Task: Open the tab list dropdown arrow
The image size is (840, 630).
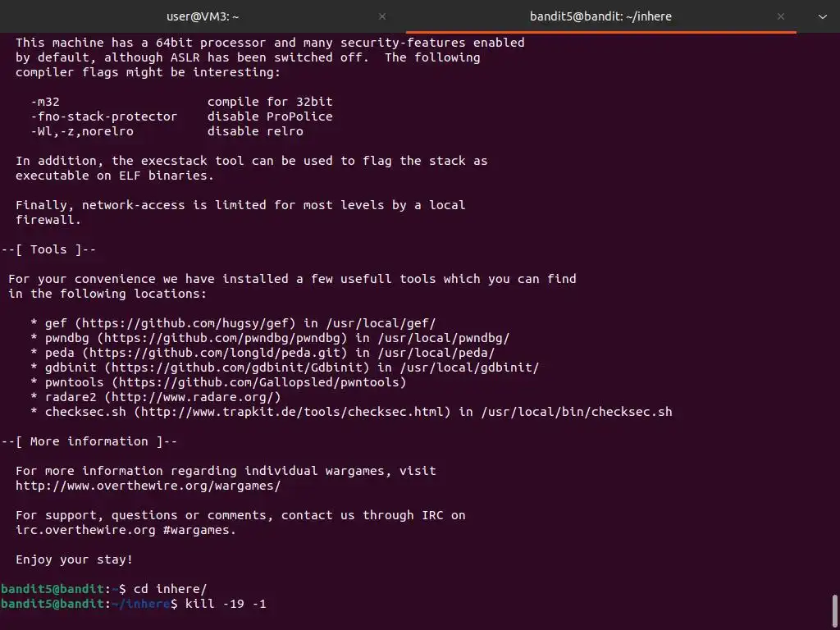Action: coord(823,16)
